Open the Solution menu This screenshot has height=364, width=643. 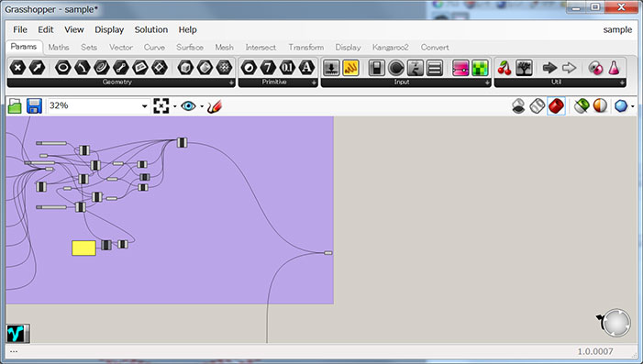click(151, 29)
